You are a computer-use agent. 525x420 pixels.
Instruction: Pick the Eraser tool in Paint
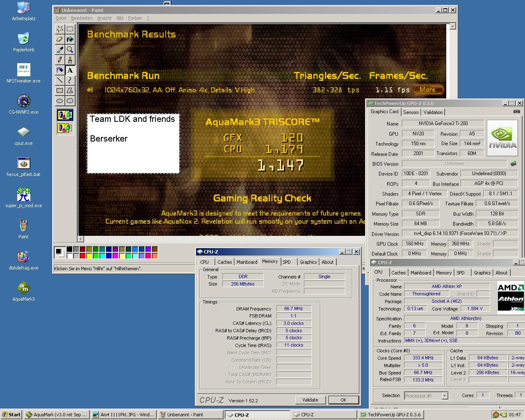tap(60, 39)
